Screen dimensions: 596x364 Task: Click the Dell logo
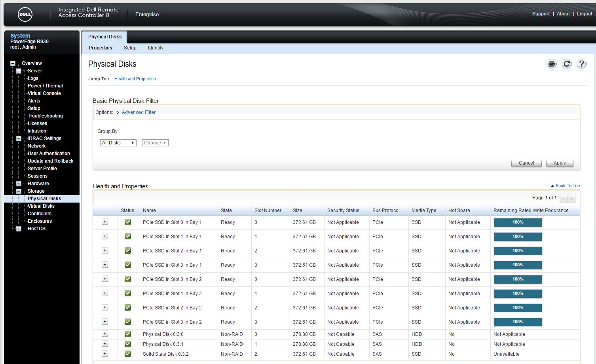pyautogui.click(x=25, y=15)
